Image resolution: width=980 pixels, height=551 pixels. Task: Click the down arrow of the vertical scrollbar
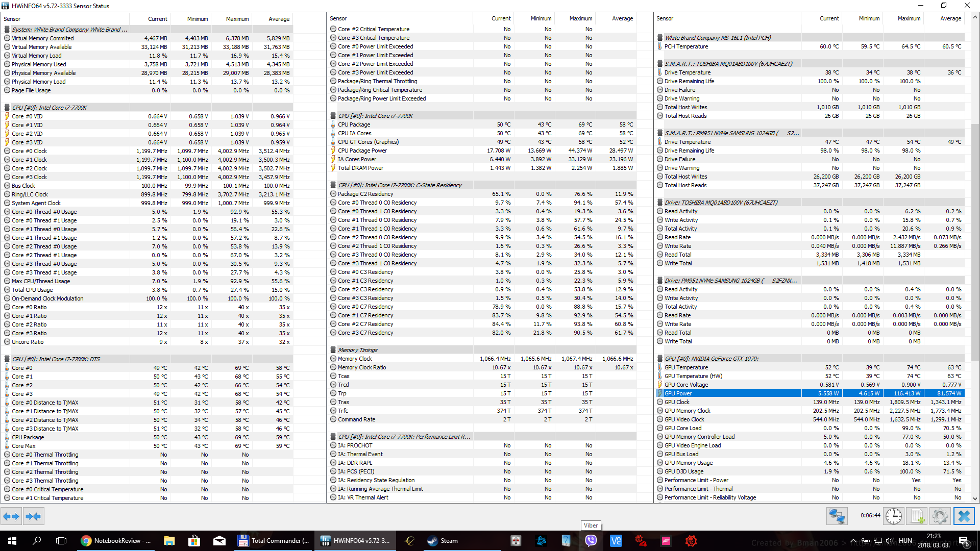[x=975, y=498]
